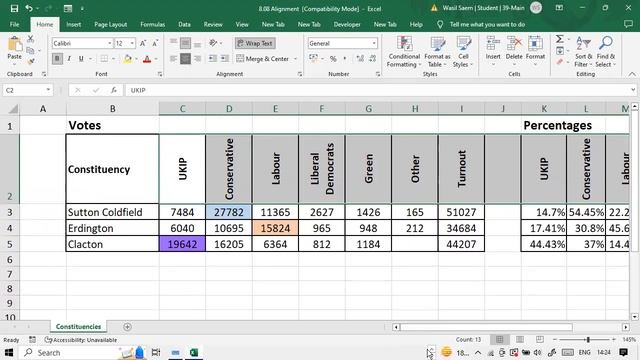
Task: Expand the Name Box dropdown arrow
Action: tap(48, 90)
